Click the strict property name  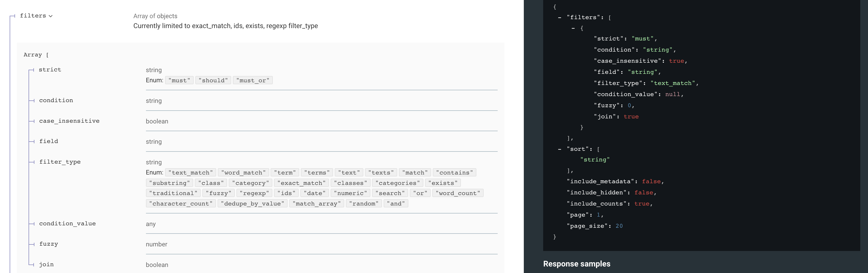pos(50,69)
